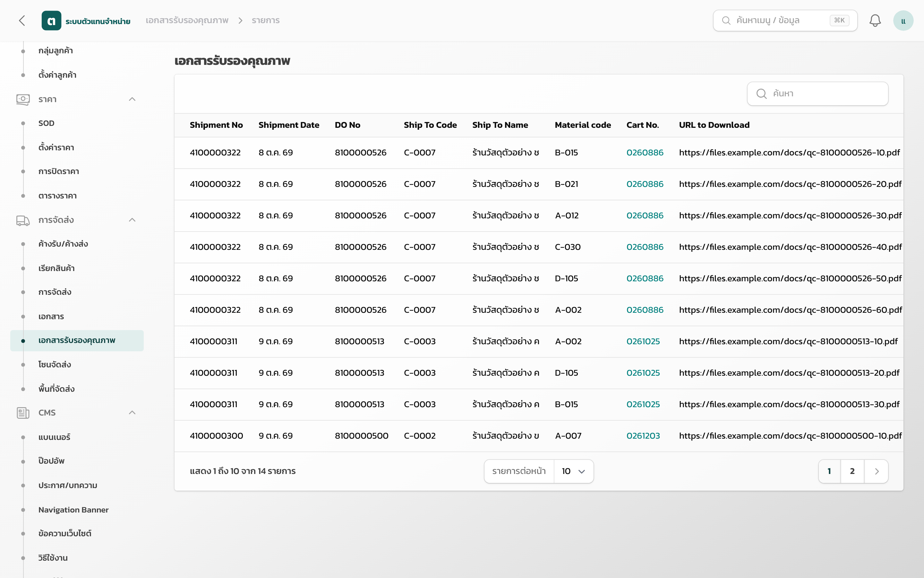This screenshot has height=578, width=924.
Task: Click magnifier icon in global search bar
Action: click(726, 21)
